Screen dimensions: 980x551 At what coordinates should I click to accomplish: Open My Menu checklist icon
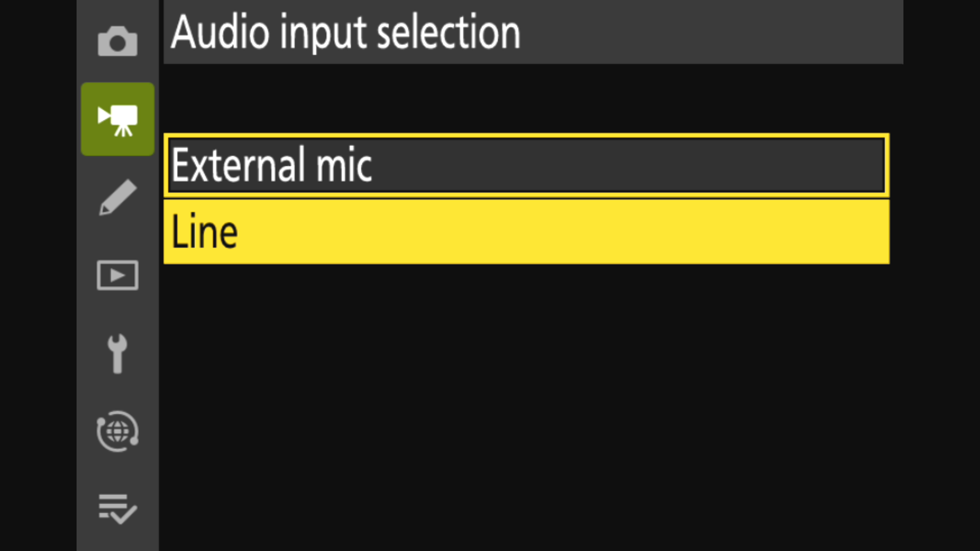[117, 509]
